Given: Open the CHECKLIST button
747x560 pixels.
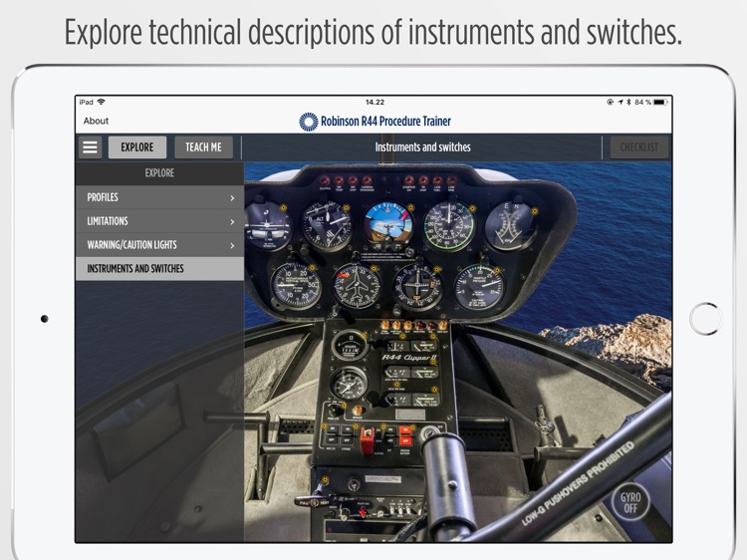Looking at the screenshot, I should 638,147.
